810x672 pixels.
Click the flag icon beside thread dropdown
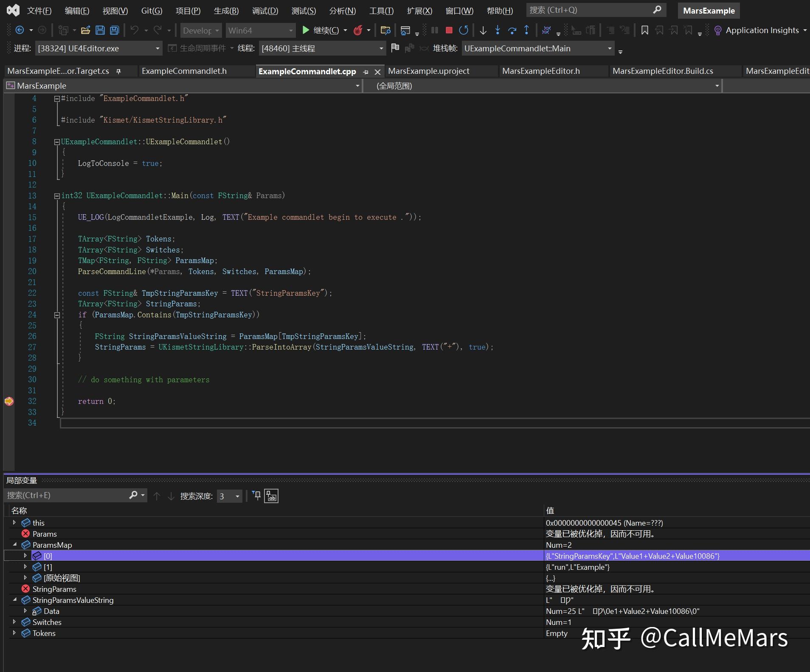pyautogui.click(x=395, y=48)
